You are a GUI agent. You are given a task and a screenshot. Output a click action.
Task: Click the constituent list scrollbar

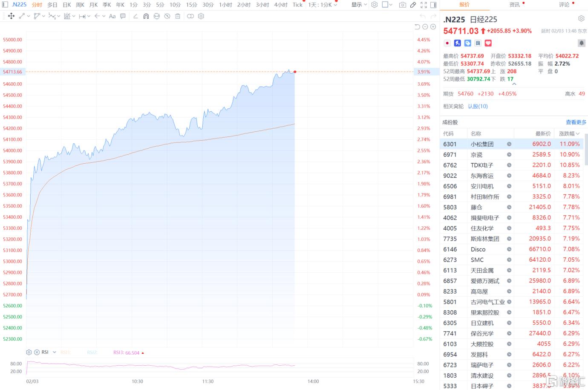click(586, 150)
